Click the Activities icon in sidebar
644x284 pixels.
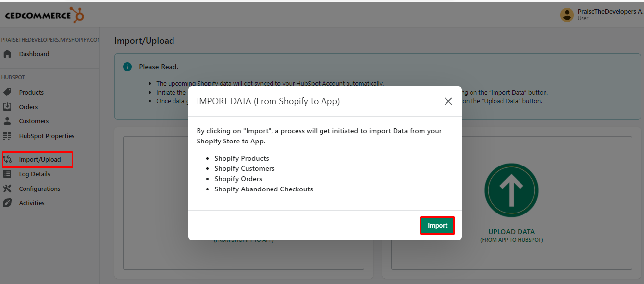pyautogui.click(x=7, y=203)
